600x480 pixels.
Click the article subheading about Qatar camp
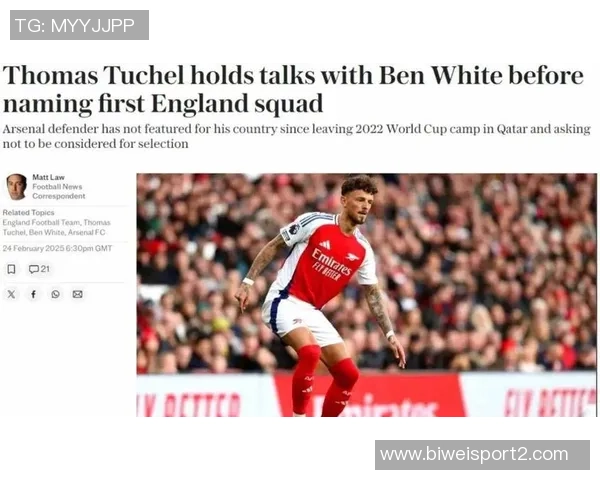tap(297, 136)
